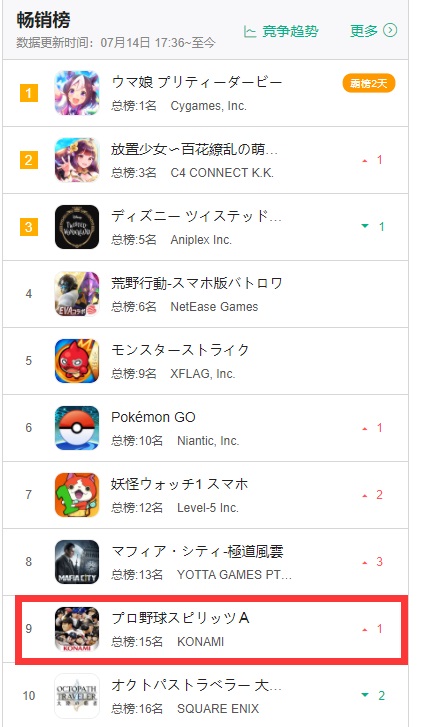The width and height of the screenshot is (430, 727).
Task: Click the マフィア・シティ-極道風雲 title
Action: 197,551
